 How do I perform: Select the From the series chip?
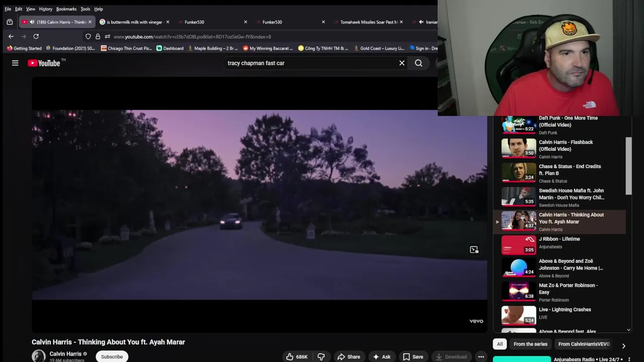click(530, 344)
